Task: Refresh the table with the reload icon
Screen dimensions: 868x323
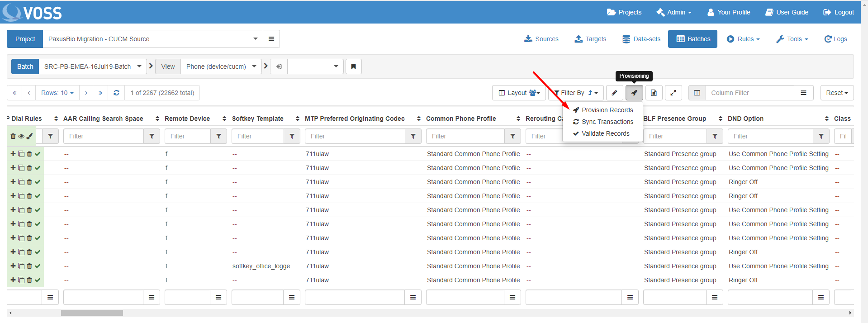Action: pyautogui.click(x=116, y=93)
